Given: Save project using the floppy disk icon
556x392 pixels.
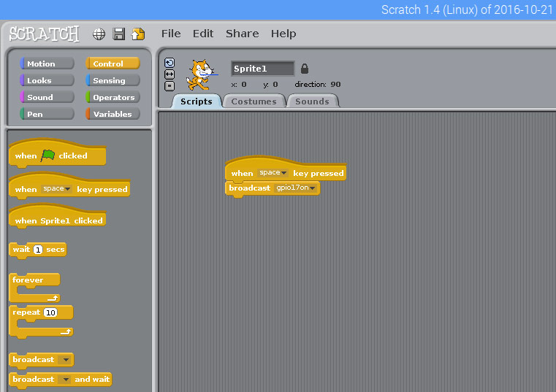Looking at the screenshot, I should [x=118, y=34].
